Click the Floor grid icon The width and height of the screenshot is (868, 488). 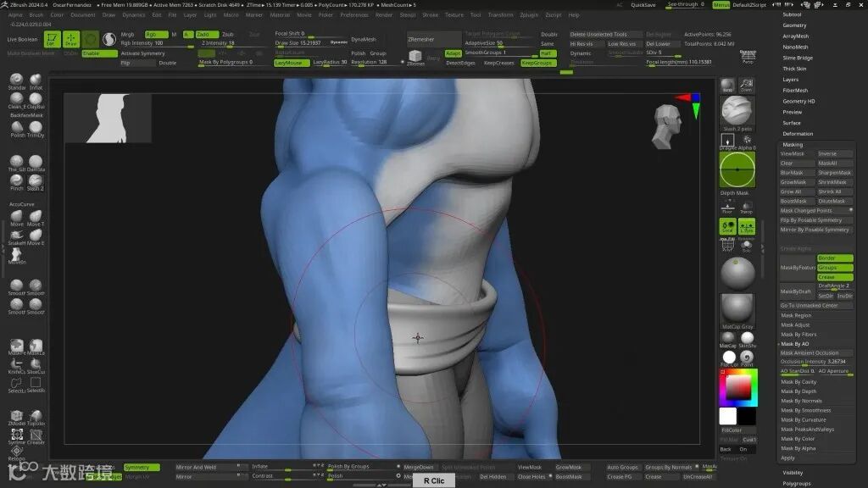tap(727, 208)
